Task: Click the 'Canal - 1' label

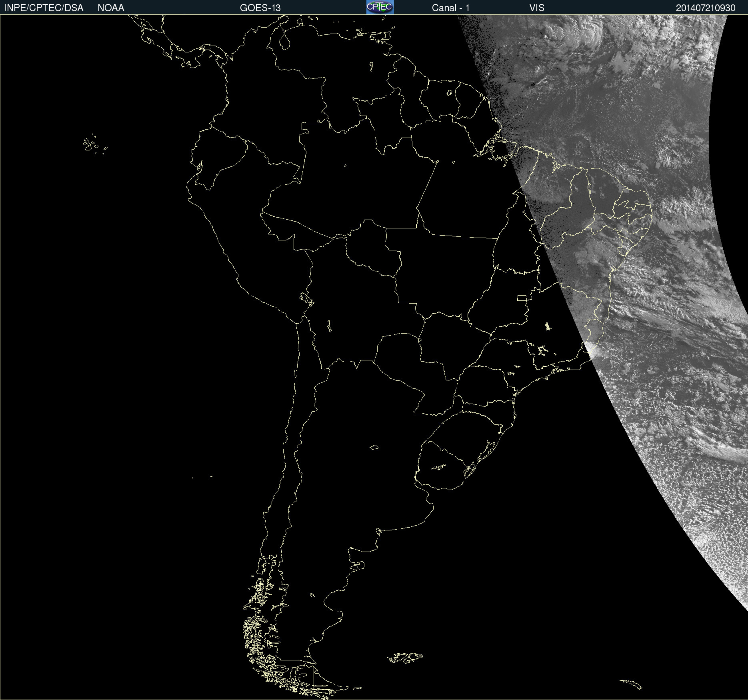Action: 451,8
